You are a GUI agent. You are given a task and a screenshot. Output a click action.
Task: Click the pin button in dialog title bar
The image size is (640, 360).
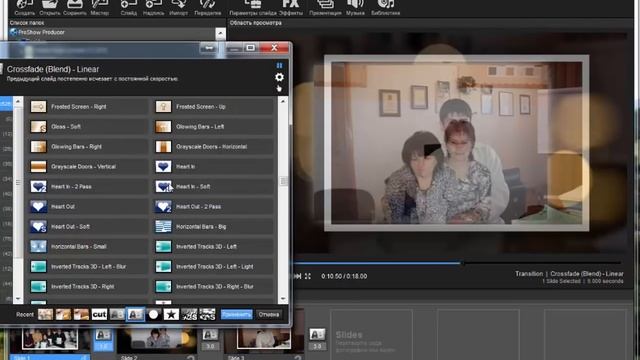209,48
